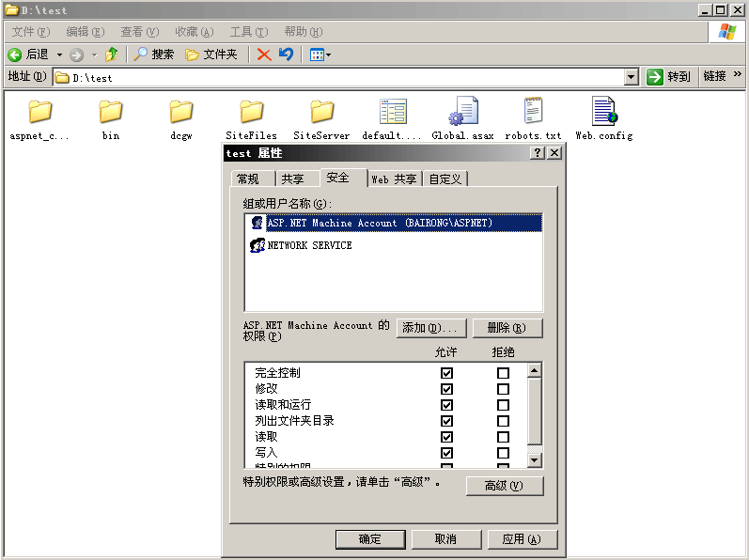Toggle Allow checkbox for 读取和运行
Viewport: 749px width, 560px height.
(446, 405)
